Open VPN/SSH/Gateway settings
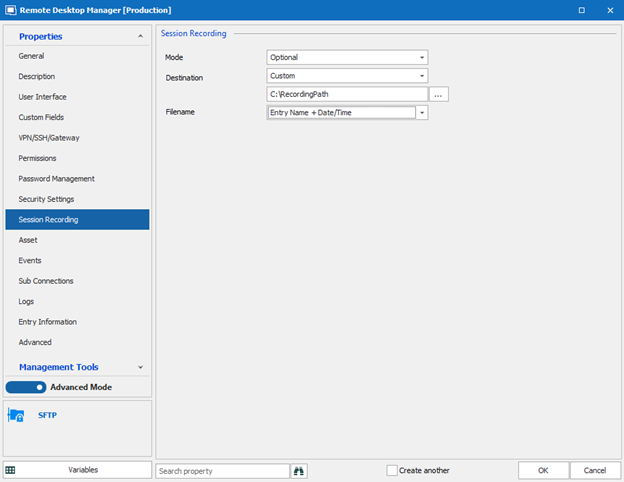Image resolution: width=624 pixels, height=482 pixels. tap(49, 138)
